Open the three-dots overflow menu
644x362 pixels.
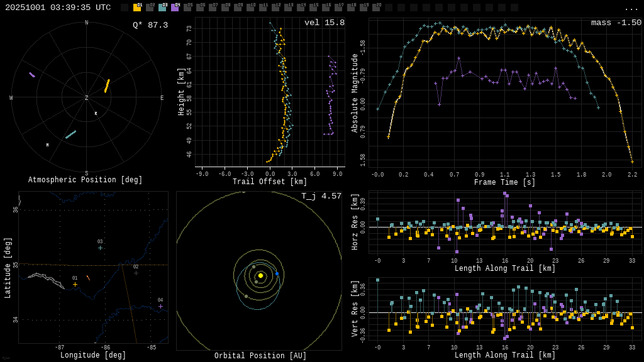pyautogui.click(x=631, y=8)
